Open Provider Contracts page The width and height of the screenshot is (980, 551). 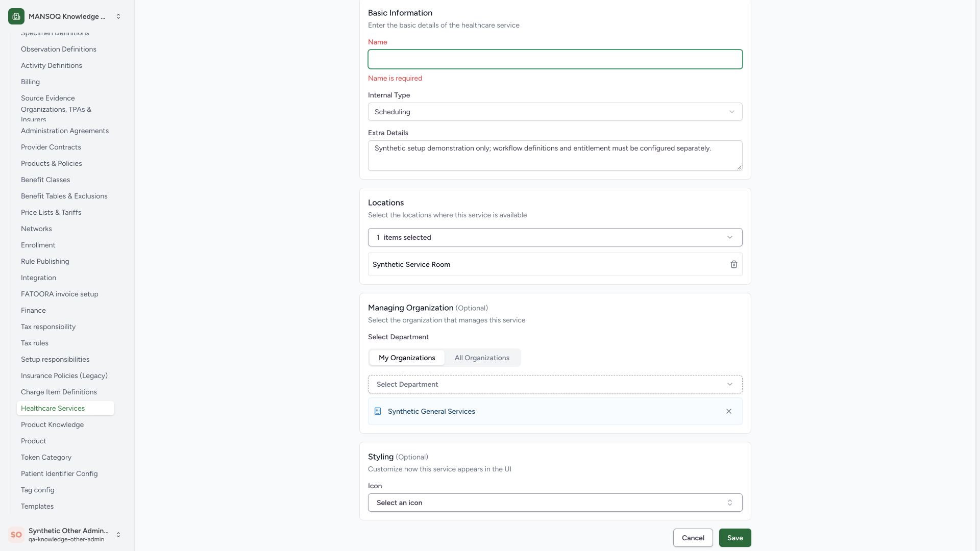65,147
